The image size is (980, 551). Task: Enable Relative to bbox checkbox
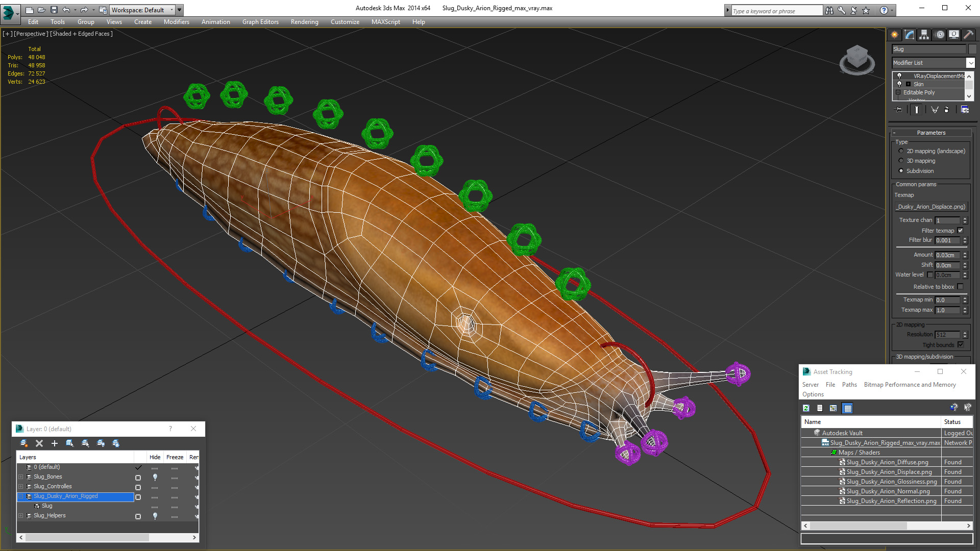point(961,287)
